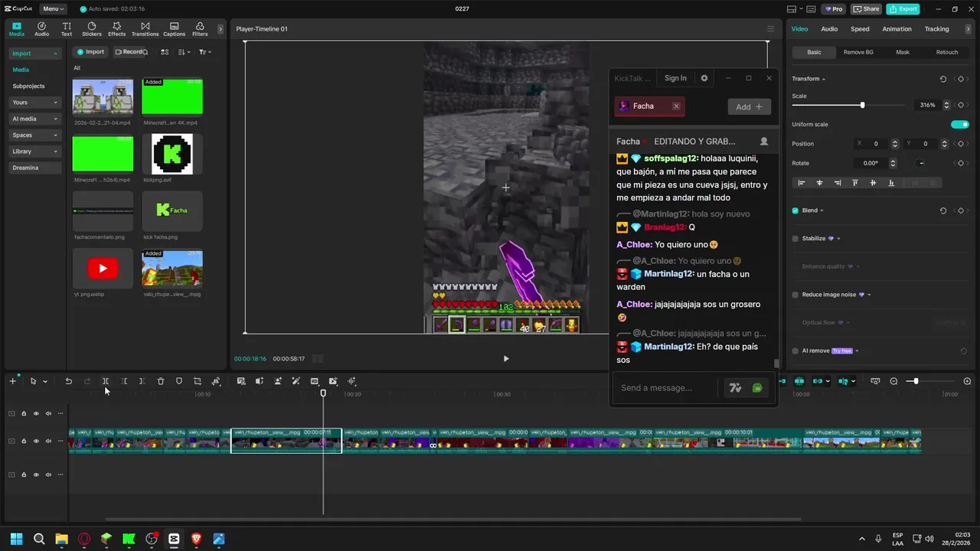Expand the Yours section
Viewport: 980px width, 551px height.
[34, 103]
